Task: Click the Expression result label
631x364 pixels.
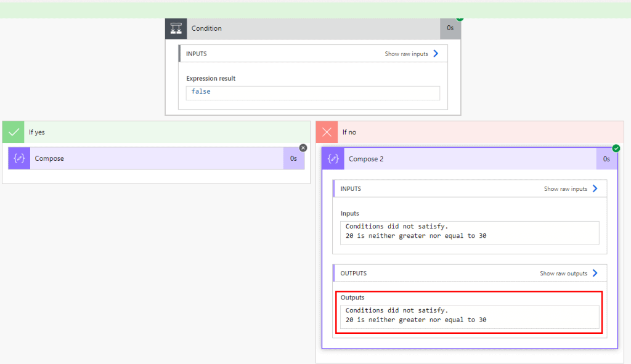Action: [211, 78]
